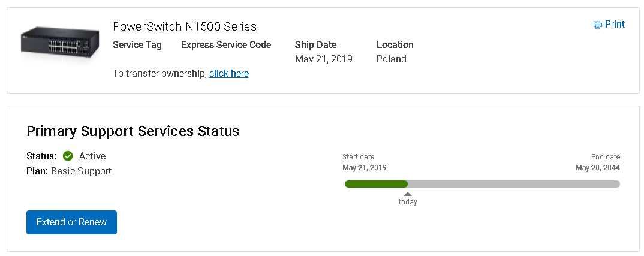The height and width of the screenshot is (256, 644).
Task: Click the Active status text
Action: click(92, 156)
